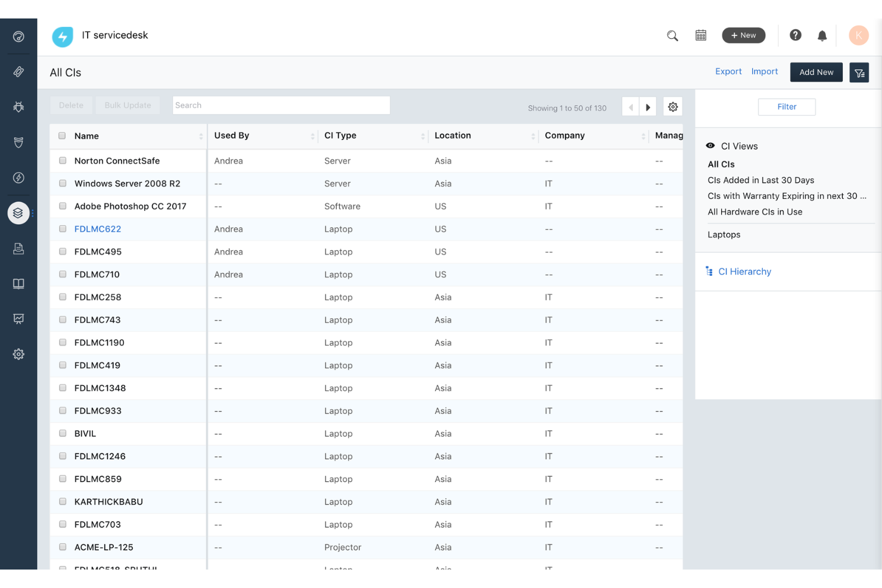Image resolution: width=882 pixels, height=588 pixels.
Task: Open table column settings gear
Action: pos(673,107)
